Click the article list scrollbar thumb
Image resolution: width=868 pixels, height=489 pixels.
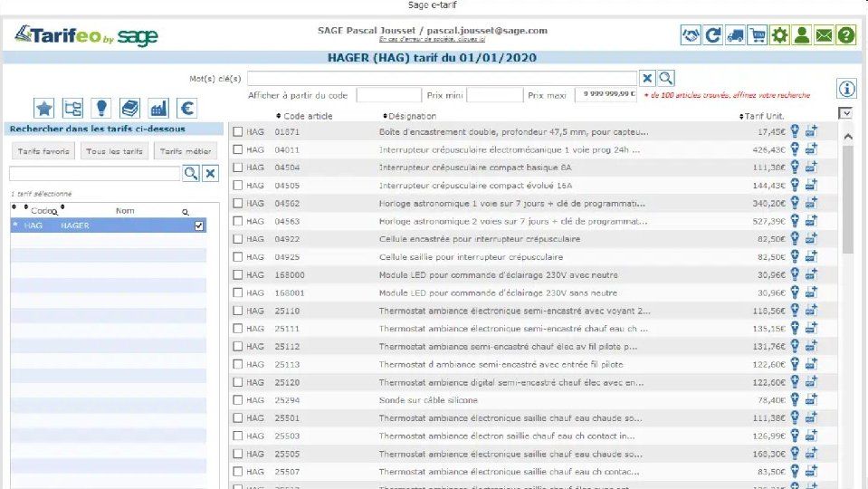click(x=847, y=199)
